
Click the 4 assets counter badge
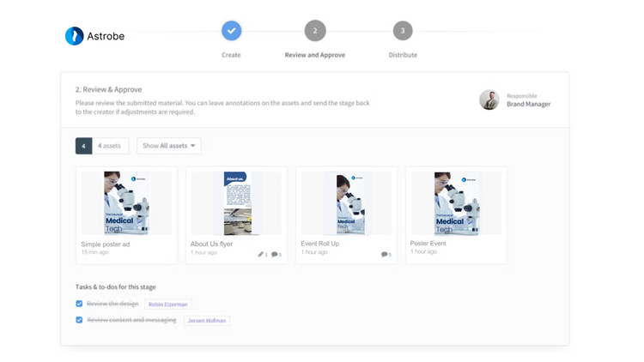tap(84, 146)
